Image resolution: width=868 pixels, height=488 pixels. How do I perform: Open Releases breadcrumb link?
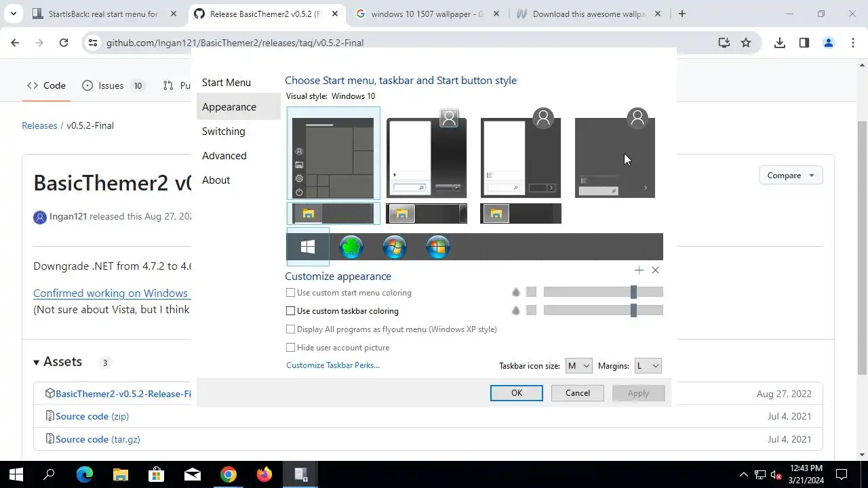pos(39,125)
